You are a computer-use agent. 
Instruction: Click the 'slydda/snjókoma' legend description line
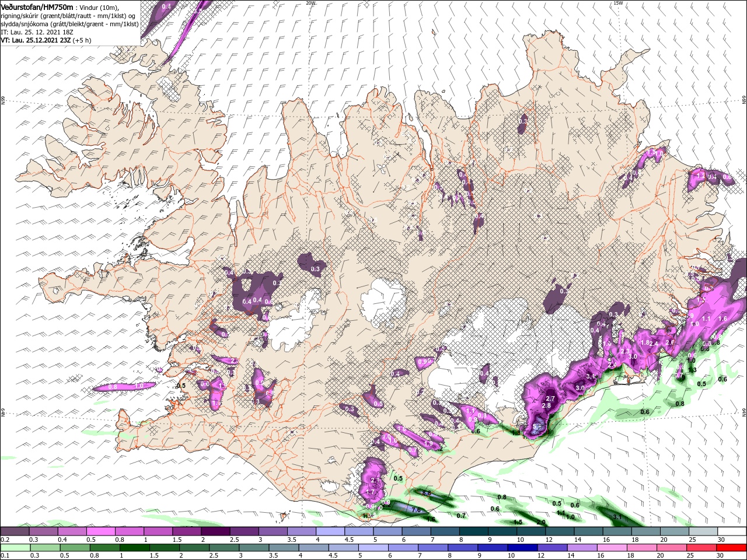click(69, 24)
